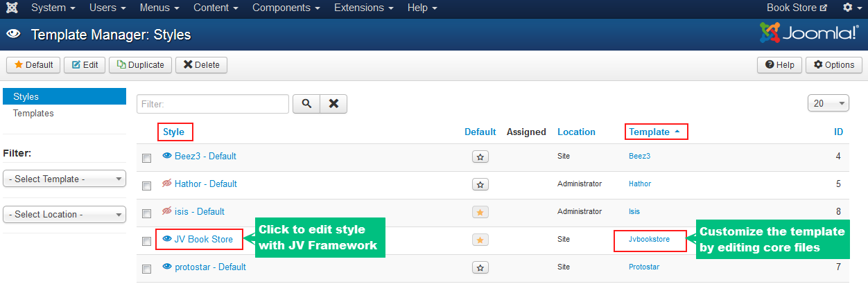Click the crossed-eye icon for isis - Default
The width and height of the screenshot is (868, 302).
tap(166, 211)
